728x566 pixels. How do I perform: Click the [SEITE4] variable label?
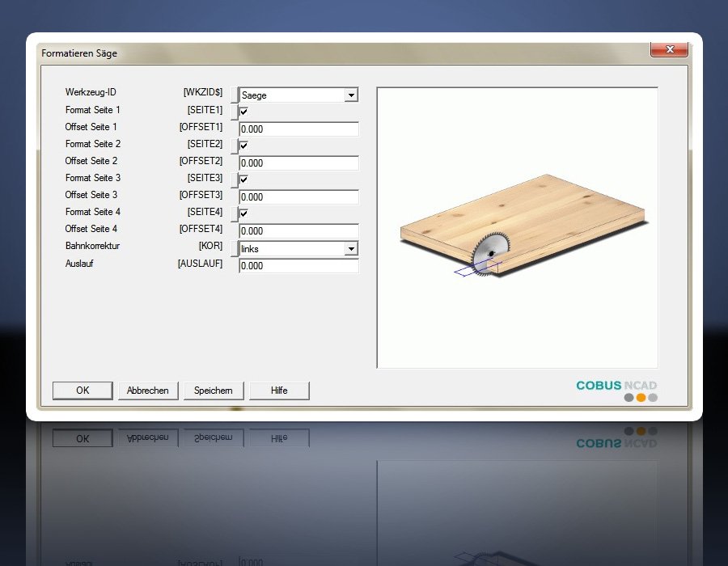click(205, 212)
